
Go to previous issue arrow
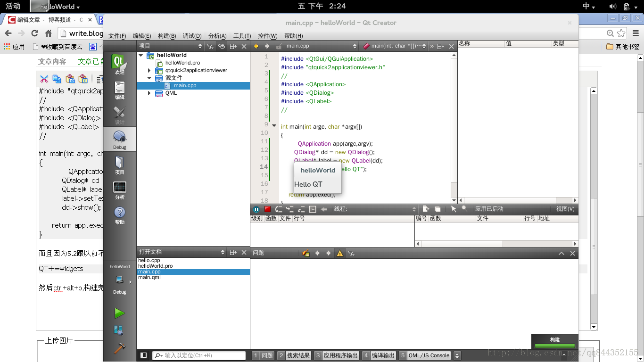317,253
